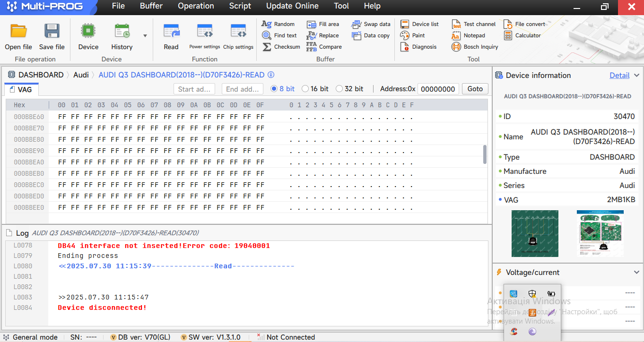This screenshot has height=342, width=644.
Task: Save file via the floppy disk icon
Action: (52, 37)
